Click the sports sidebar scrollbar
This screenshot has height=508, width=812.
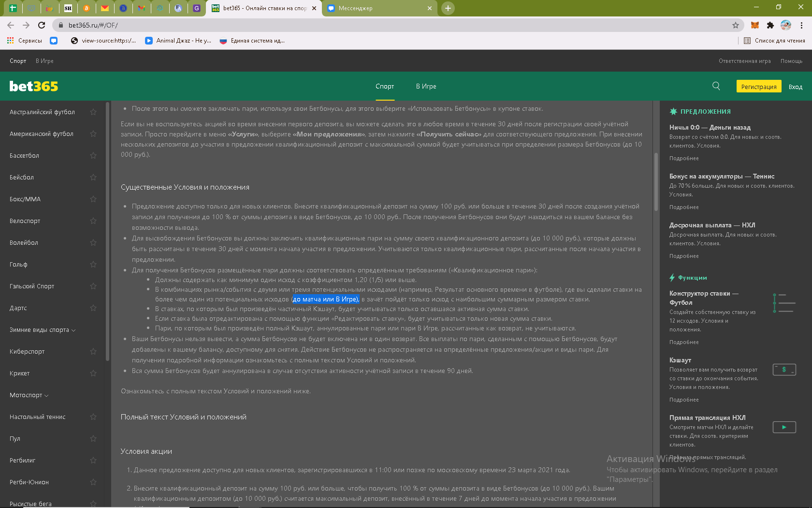(107, 231)
